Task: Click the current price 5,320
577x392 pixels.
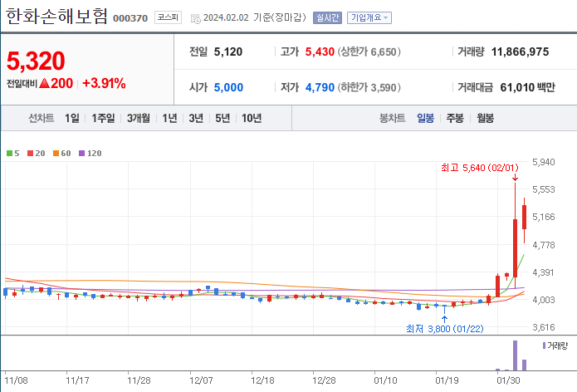Action: pos(36,61)
